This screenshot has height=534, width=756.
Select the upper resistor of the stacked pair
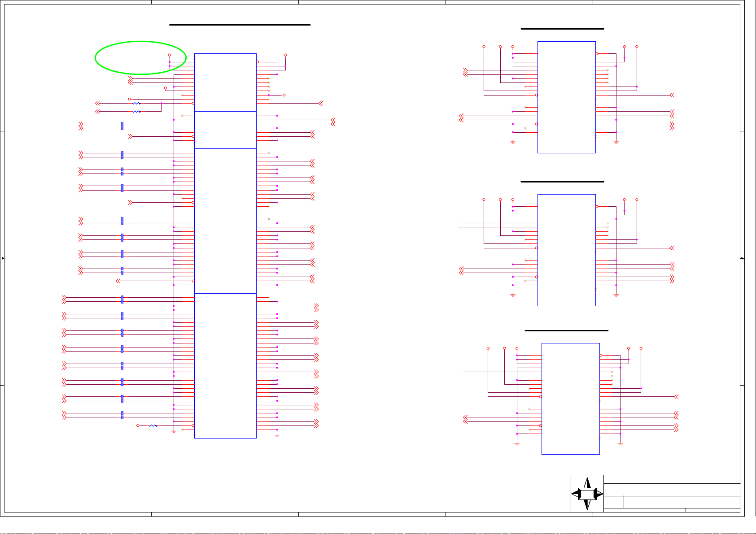137,104
